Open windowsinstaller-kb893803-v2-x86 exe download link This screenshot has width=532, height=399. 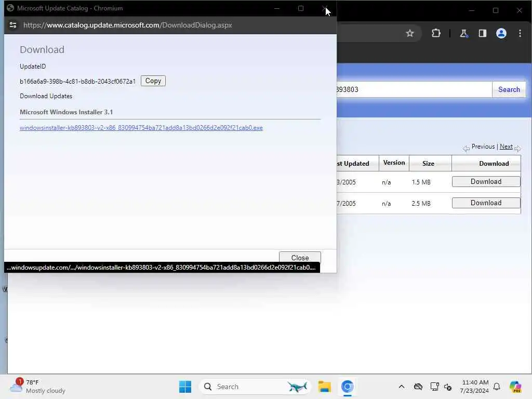(x=141, y=128)
